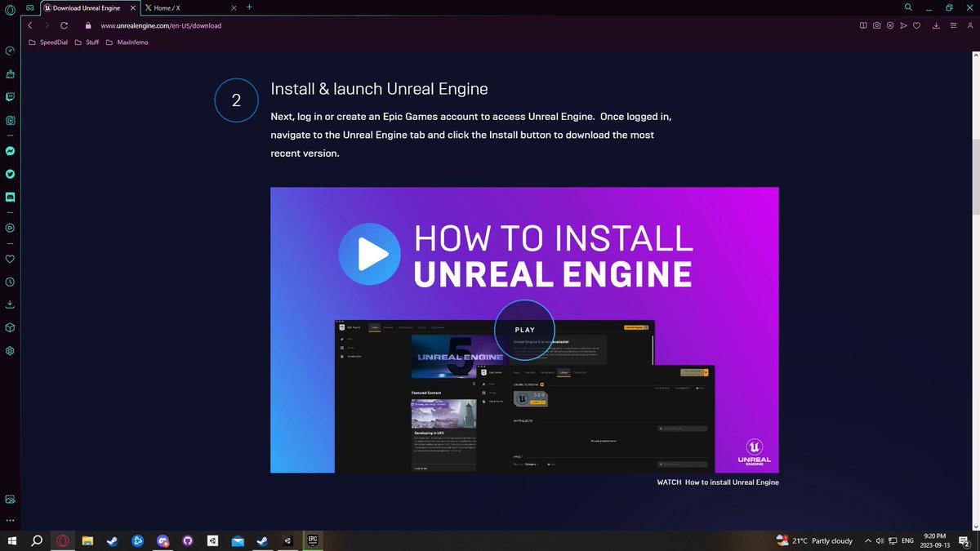Open the reader split-view toolbar icon

863,25
